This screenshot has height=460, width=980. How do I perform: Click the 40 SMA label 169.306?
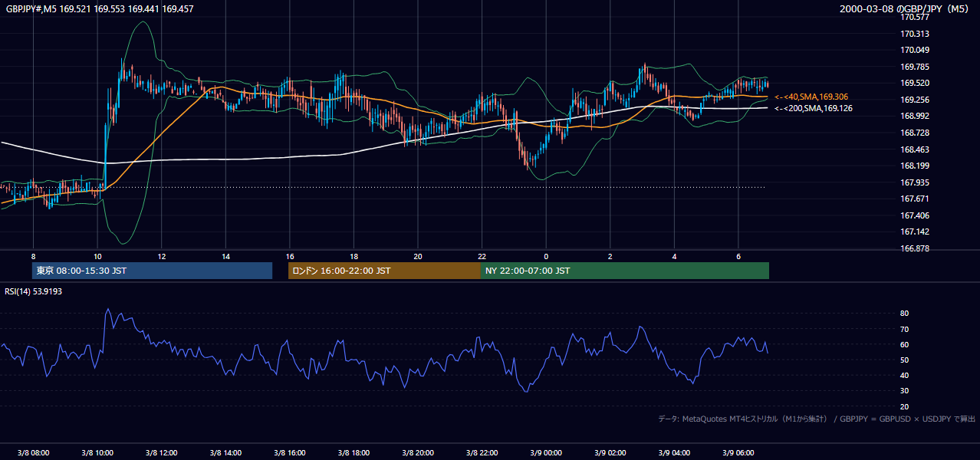811,97
